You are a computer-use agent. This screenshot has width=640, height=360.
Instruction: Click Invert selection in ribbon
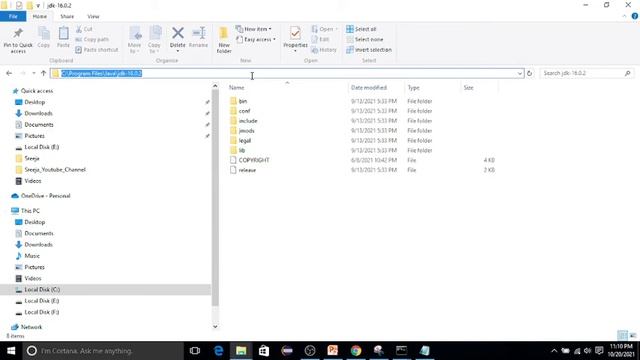click(x=369, y=49)
